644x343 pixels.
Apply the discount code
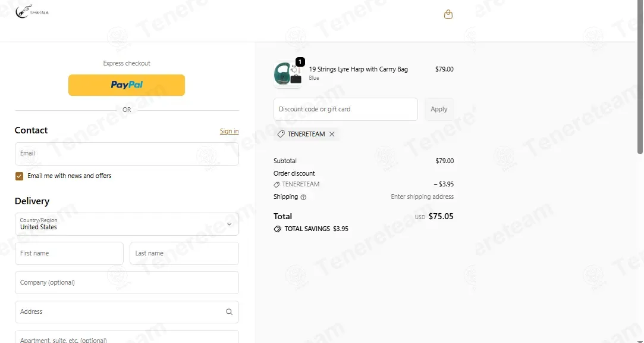coord(439,110)
